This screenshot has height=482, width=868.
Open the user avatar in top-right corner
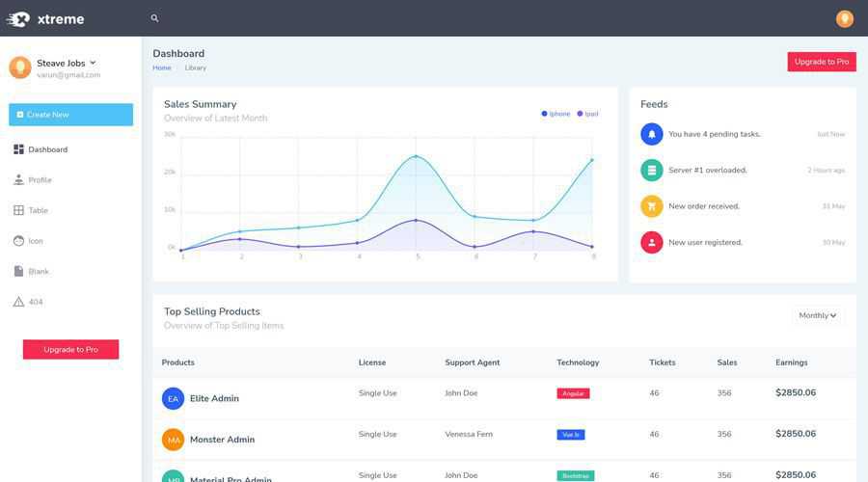click(844, 18)
